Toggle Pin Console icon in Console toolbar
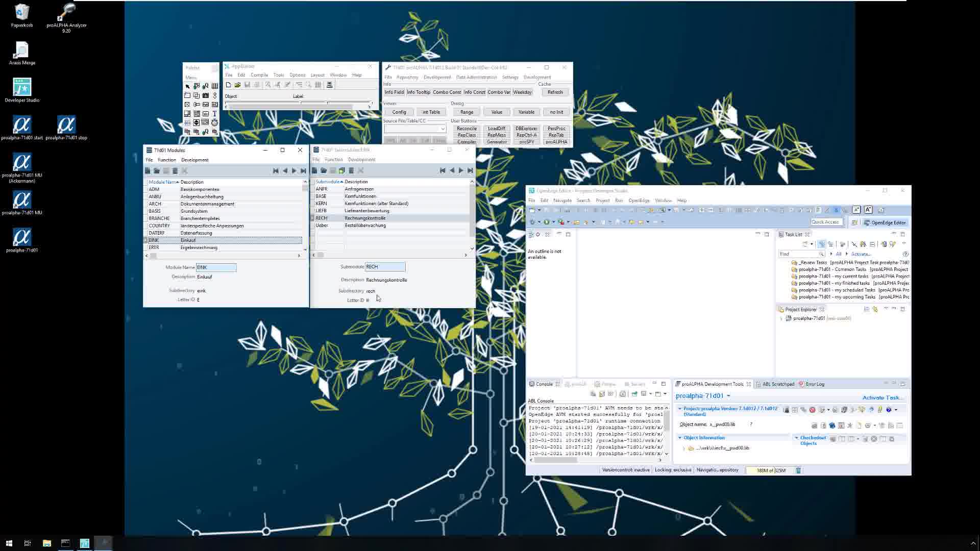980x551 pixels. [x=634, y=394]
